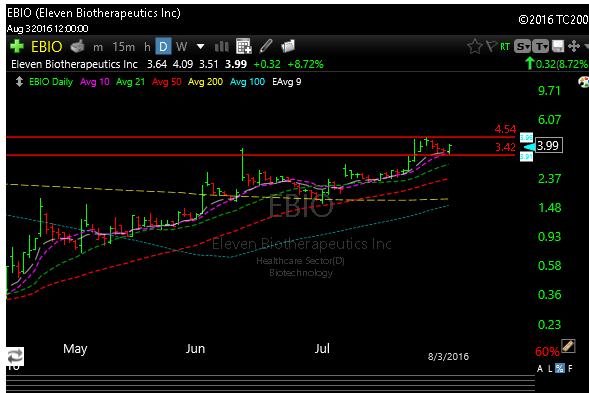Click the cash register trade icon

tap(78, 46)
